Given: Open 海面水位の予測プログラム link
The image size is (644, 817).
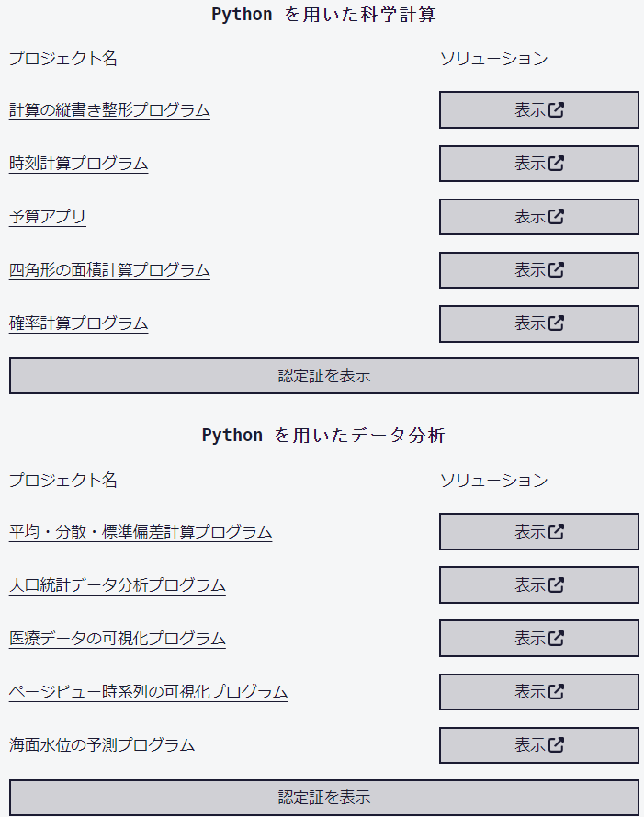Looking at the screenshot, I should point(102,745).
